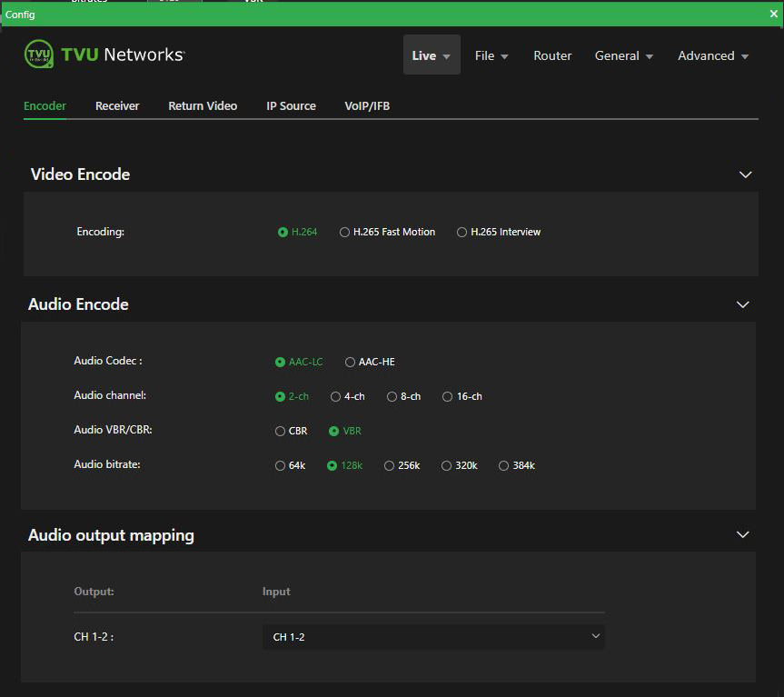
Task: Open the General dropdown menu
Action: 623,55
